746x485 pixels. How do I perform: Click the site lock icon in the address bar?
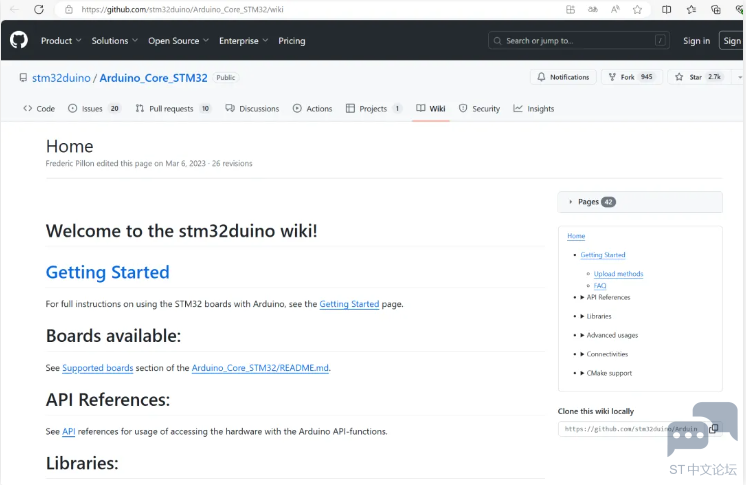pyautogui.click(x=69, y=9)
